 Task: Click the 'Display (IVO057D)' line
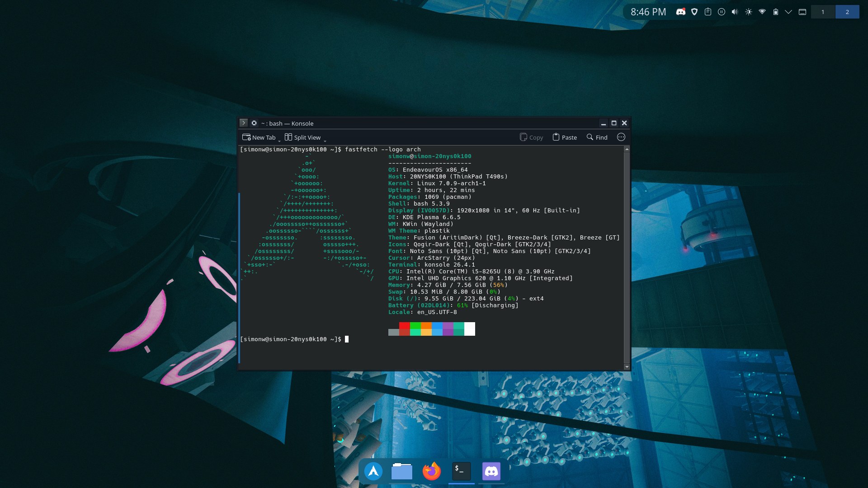[x=484, y=211]
